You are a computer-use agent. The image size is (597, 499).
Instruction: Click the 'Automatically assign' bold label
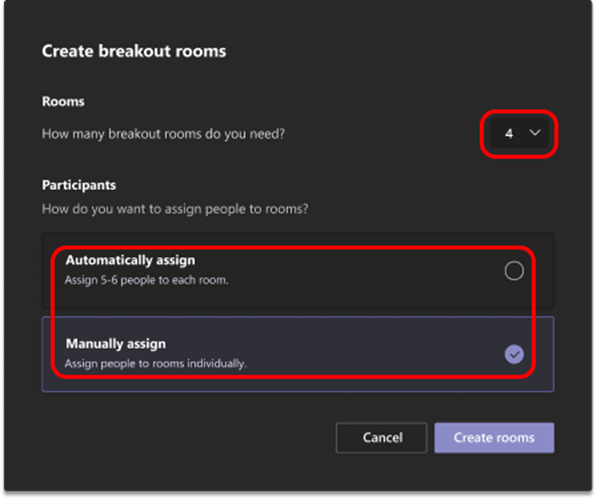pos(130,260)
